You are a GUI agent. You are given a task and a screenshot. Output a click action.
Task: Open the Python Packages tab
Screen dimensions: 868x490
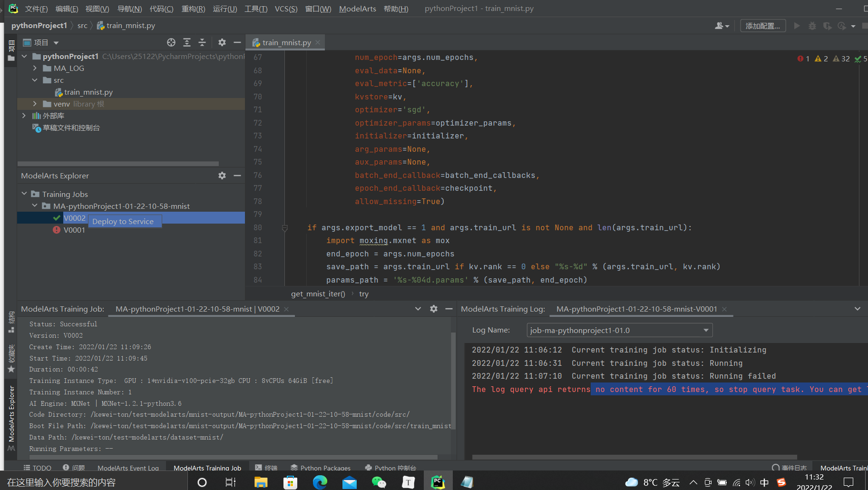(321, 468)
